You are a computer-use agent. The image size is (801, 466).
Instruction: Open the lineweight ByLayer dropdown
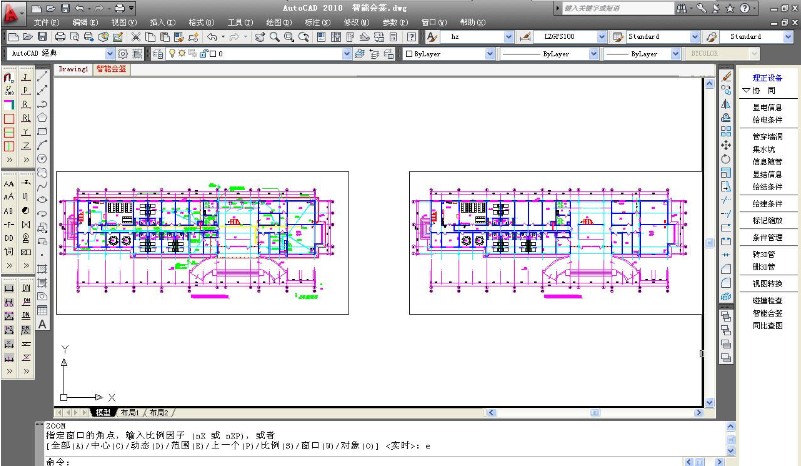675,53
